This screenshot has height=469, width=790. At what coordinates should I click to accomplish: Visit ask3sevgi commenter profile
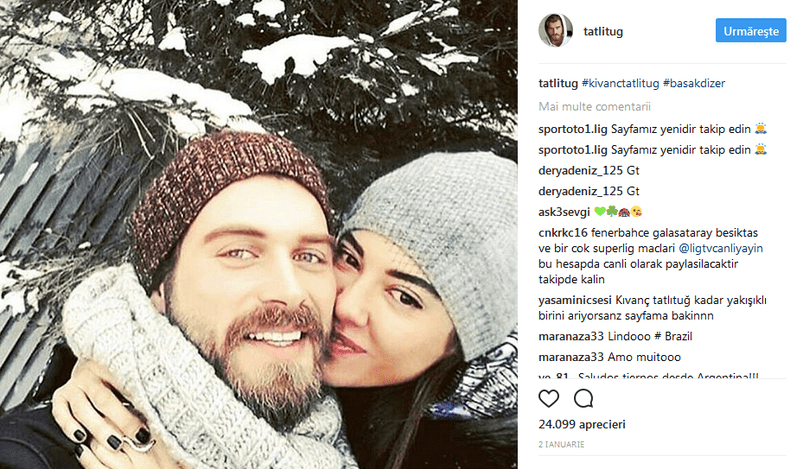[564, 212]
